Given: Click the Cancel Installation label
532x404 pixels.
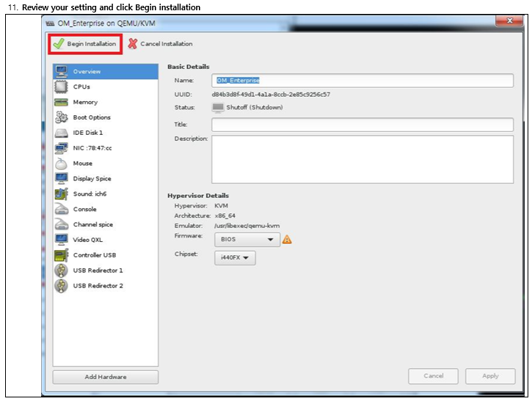Looking at the screenshot, I should [x=167, y=44].
